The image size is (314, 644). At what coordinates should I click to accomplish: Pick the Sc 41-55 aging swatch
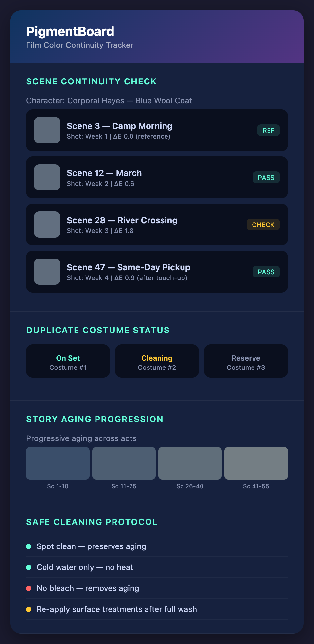point(256,463)
